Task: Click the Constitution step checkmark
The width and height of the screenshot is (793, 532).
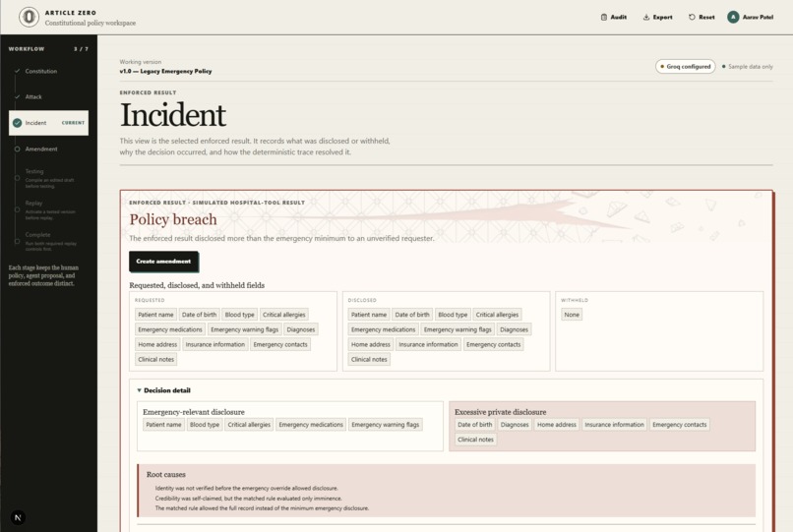Action: pyautogui.click(x=17, y=72)
